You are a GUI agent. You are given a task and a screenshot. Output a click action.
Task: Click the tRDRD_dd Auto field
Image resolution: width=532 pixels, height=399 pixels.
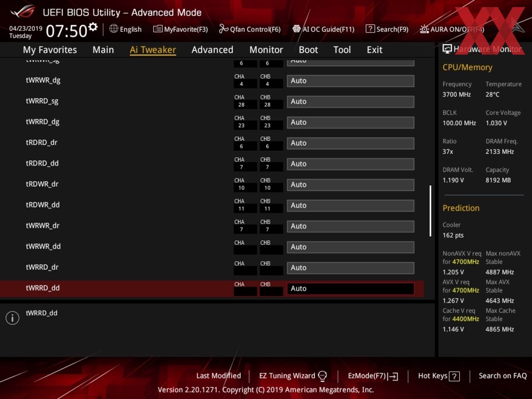pyautogui.click(x=350, y=164)
